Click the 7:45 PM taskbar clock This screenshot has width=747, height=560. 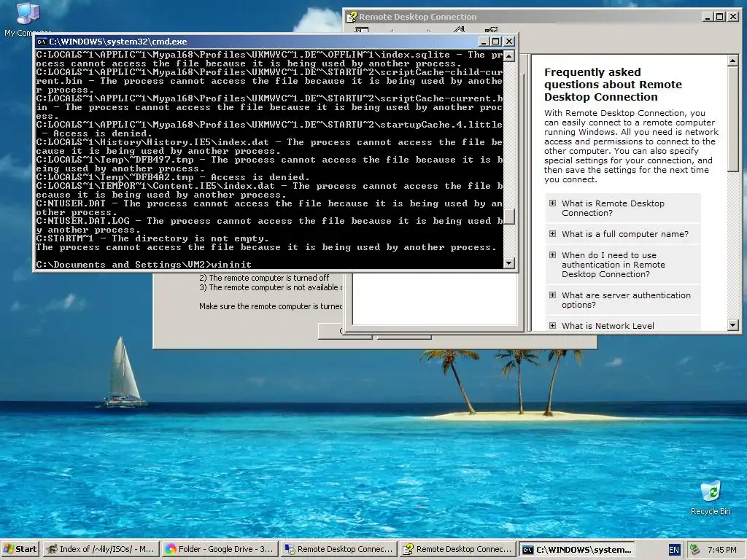[721, 550]
